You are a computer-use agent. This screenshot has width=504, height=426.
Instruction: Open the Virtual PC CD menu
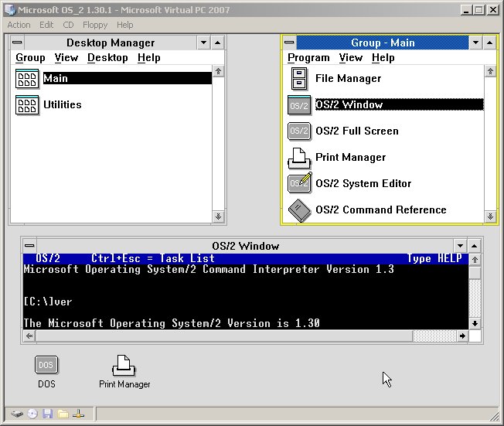coord(68,25)
